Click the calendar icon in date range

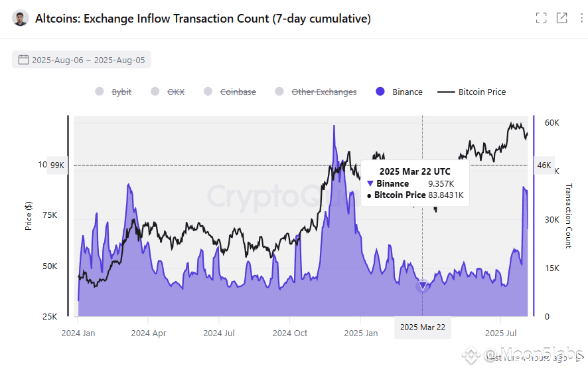(x=24, y=60)
